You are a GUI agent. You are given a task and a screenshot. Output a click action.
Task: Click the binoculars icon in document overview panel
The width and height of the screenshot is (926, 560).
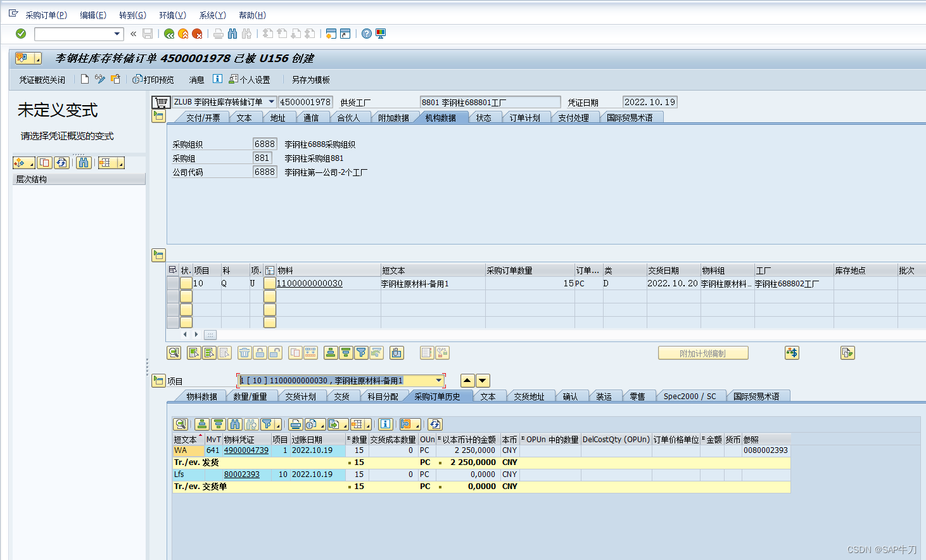click(x=84, y=163)
